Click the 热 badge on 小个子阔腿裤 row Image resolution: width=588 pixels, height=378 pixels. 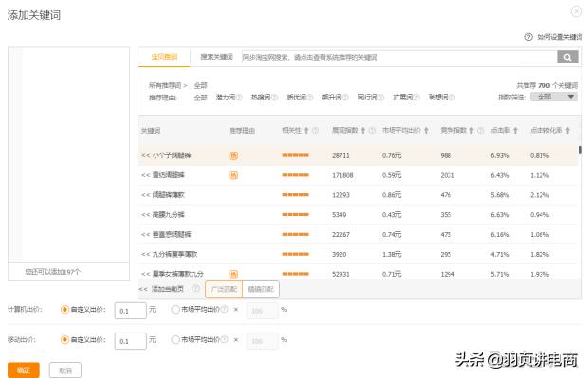coord(233,155)
